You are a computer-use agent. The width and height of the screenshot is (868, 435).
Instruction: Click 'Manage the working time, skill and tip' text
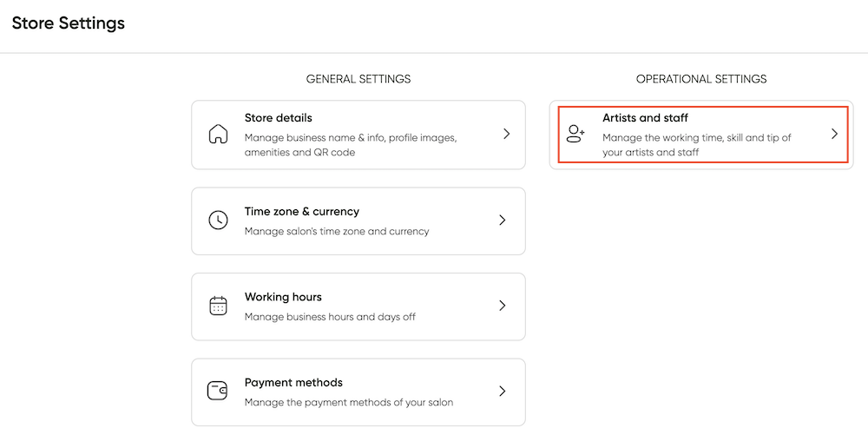(697, 144)
